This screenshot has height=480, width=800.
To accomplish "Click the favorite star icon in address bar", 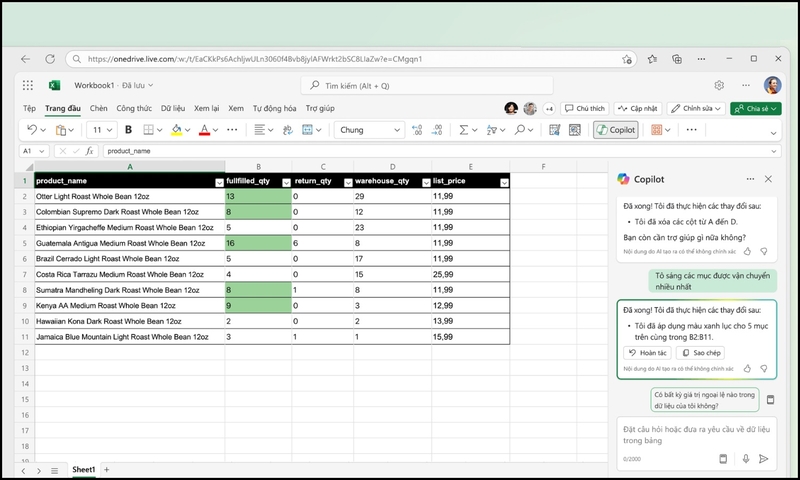I will click(627, 59).
